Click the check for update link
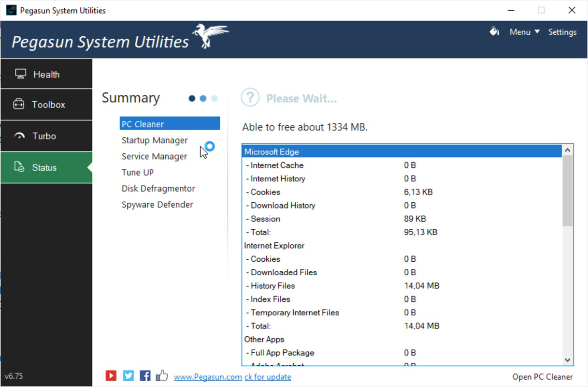 coord(268,377)
